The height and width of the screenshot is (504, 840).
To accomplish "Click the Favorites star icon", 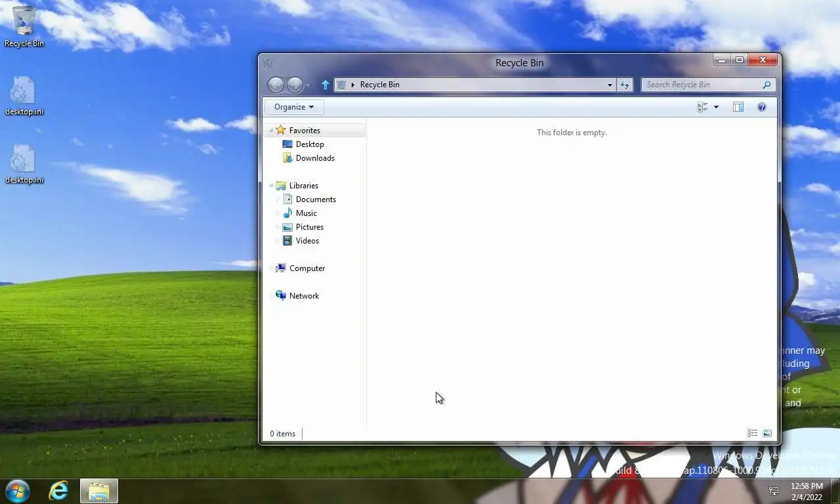I will point(281,130).
